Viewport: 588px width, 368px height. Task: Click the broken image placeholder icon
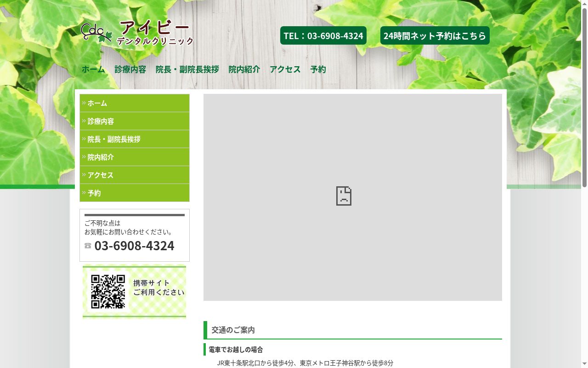pos(344,196)
